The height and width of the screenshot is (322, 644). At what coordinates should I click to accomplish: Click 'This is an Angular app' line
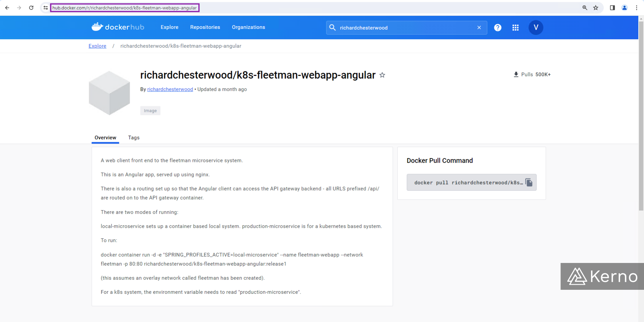pos(155,174)
